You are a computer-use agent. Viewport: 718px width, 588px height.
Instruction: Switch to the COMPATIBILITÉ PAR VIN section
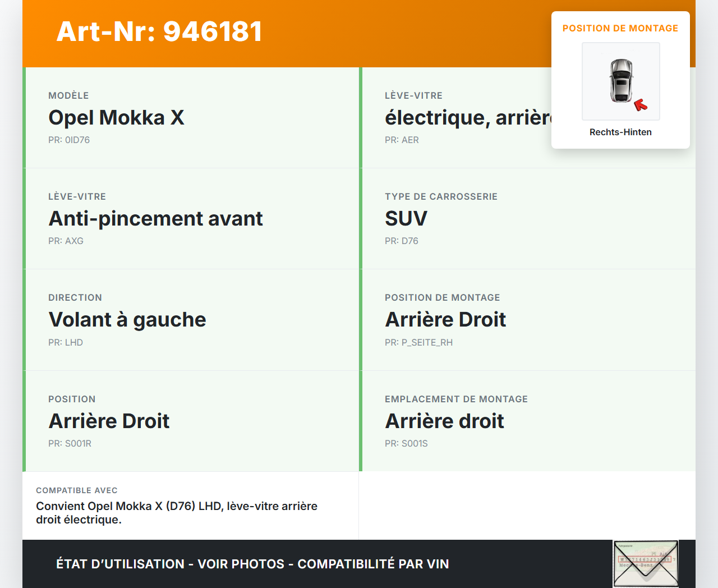tap(373, 564)
